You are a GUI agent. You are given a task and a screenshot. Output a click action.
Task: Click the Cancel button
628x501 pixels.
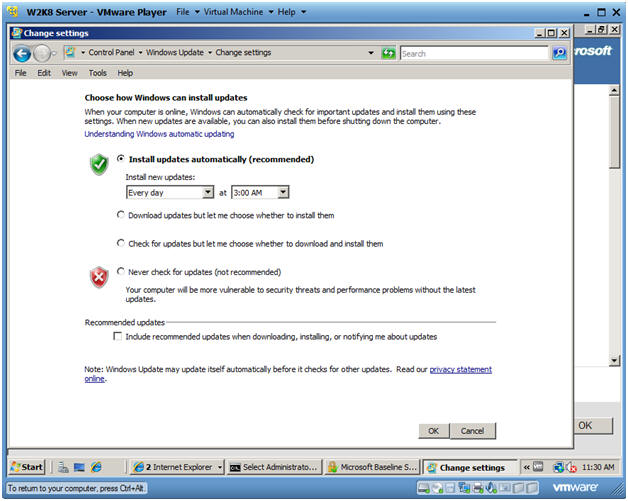pyautogui.click(x=473, y=431)
